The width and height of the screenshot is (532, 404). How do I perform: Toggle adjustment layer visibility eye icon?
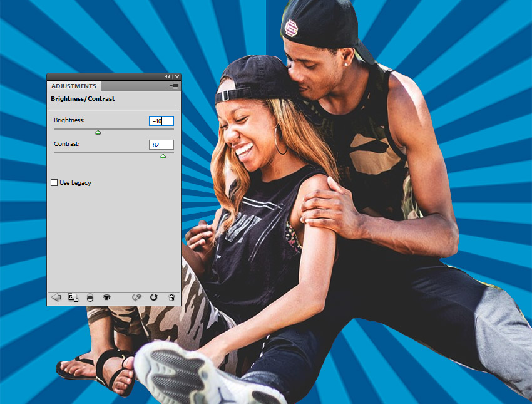[106, 298]
